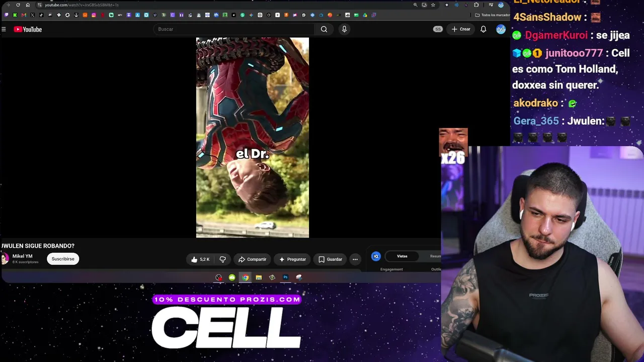Like the video with 5,2 K thumbs up
Image resolution: width=644 pixels, height=362 pixels.
200,259
